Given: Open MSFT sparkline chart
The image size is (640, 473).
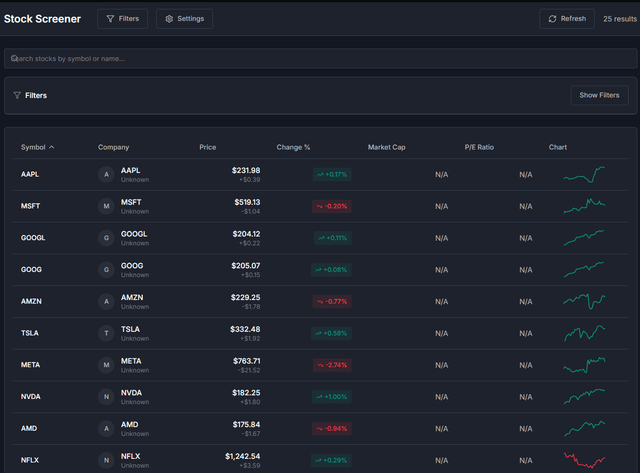Looking at the screenshot, I should click(584, 206).
